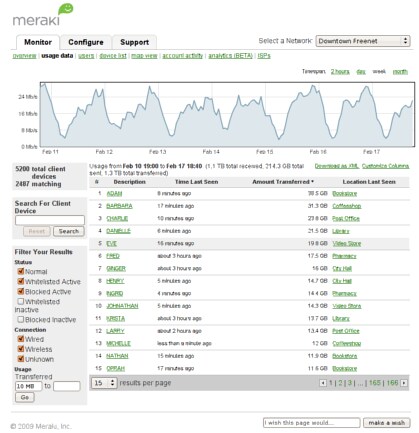This screenshot has width=419, height=433.
Task: Open Pharmacy location in FRED row
Action: coord(344,256)
